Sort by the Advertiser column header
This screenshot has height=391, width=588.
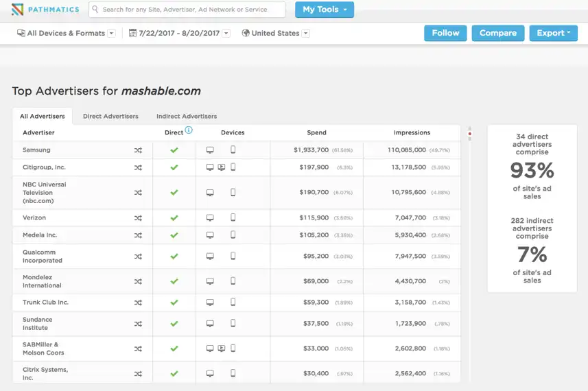coord(38,132)
